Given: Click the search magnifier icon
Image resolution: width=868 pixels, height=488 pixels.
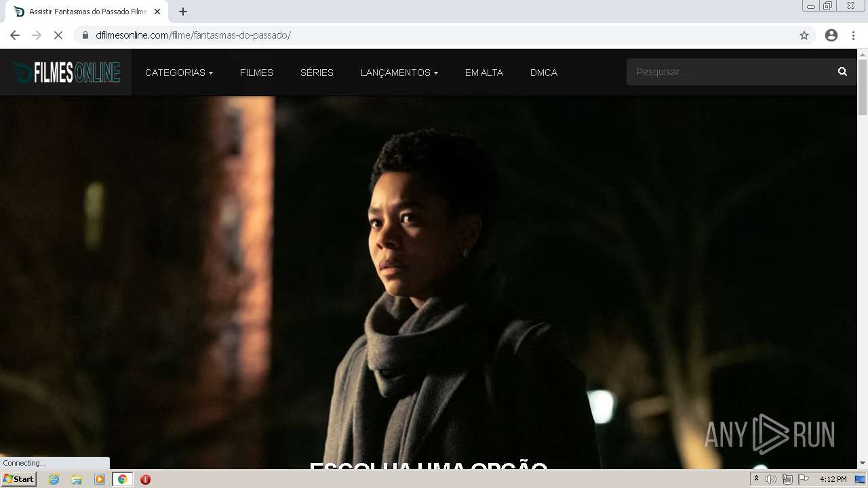Looking at the screenshot, I should (x=842, y=72).
